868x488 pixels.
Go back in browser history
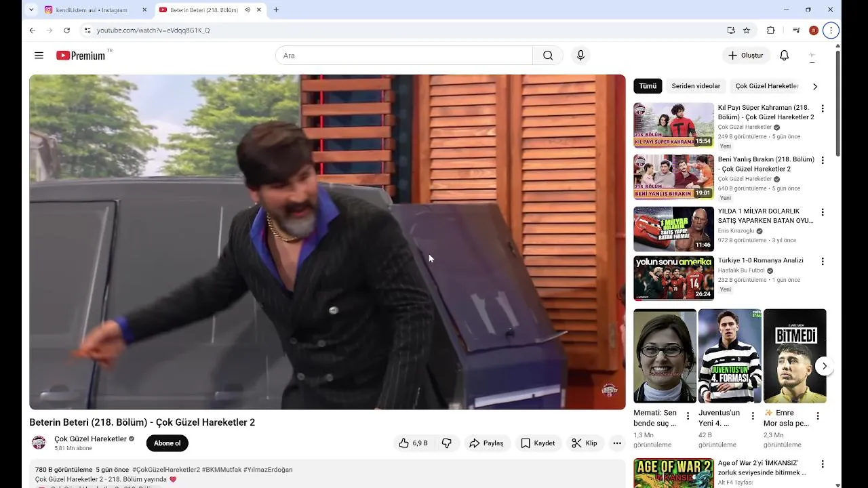(32, 30)
